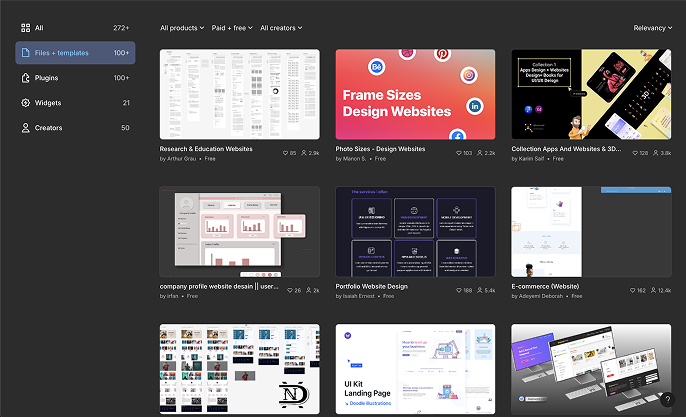Visit creator Manon S.'s profile
Viewport: 686px width, 417px height.
click(354, 159)
